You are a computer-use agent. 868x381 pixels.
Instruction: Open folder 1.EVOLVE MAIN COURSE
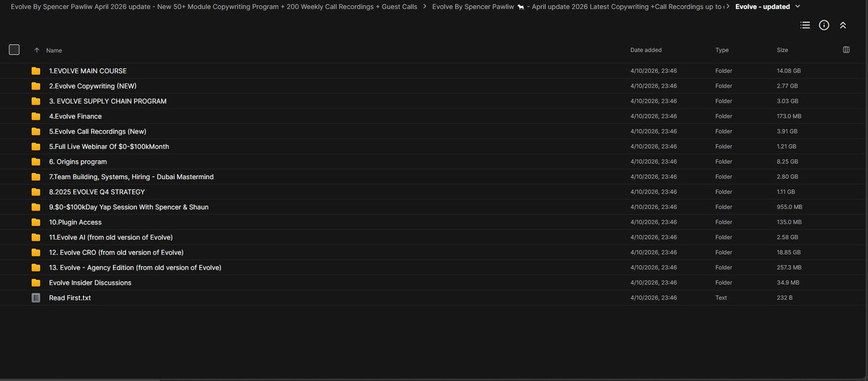point(88,71)
